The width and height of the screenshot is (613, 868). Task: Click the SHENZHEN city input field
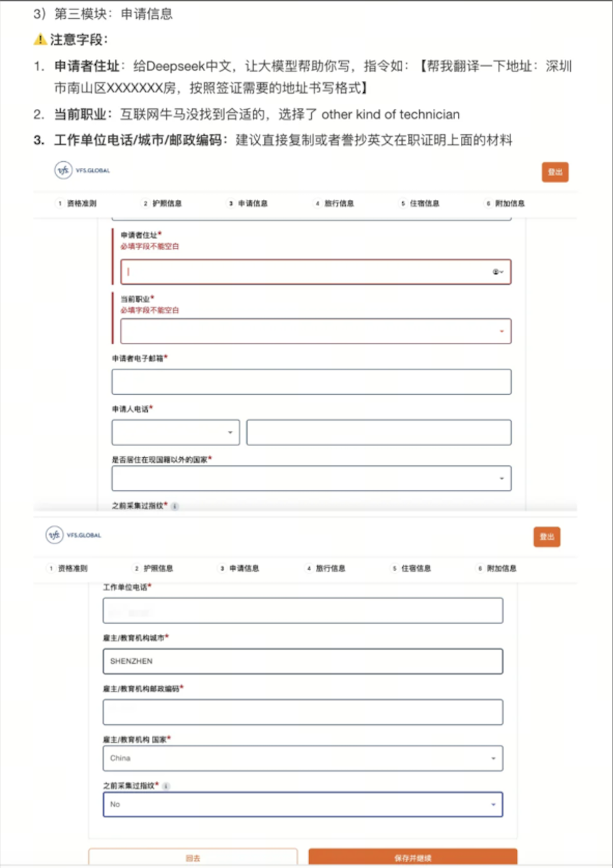pos(301,661)
